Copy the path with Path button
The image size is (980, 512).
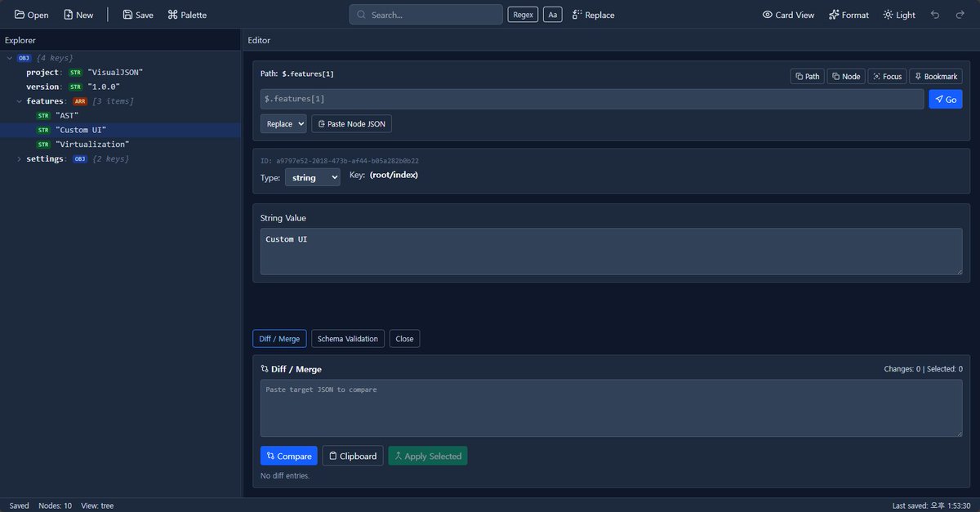tap(807, 76)
